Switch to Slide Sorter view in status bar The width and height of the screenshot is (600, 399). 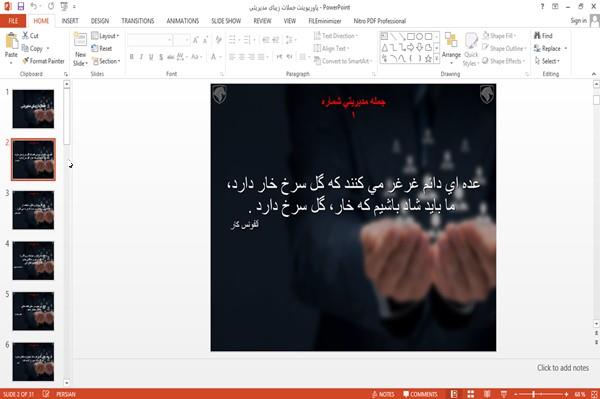[470, 394]
